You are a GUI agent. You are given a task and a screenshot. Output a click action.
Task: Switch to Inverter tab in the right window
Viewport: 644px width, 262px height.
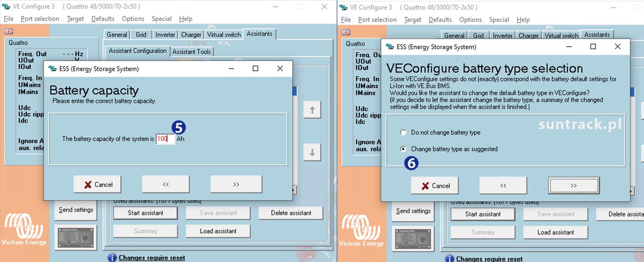[502, 35]
